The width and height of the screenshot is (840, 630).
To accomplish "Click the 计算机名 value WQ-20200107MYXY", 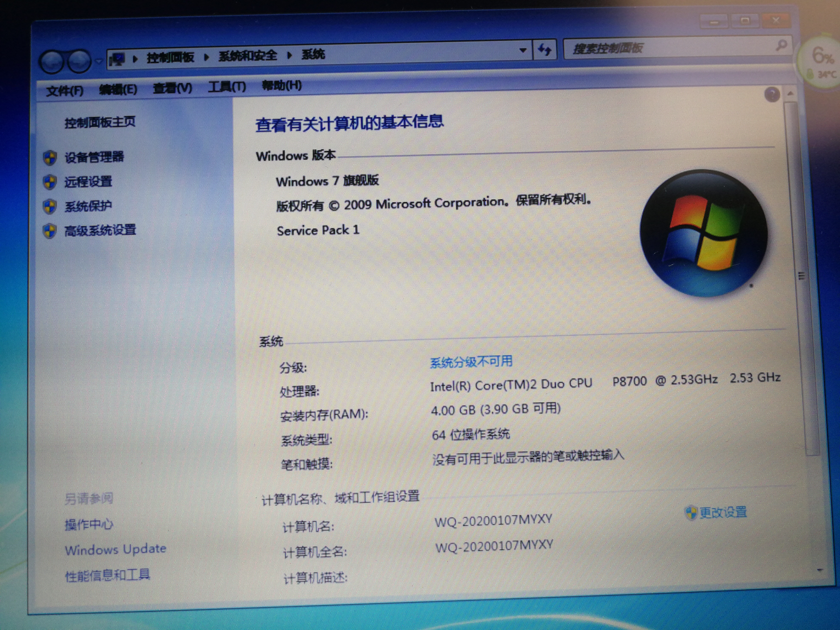I will tap(493, 521).
